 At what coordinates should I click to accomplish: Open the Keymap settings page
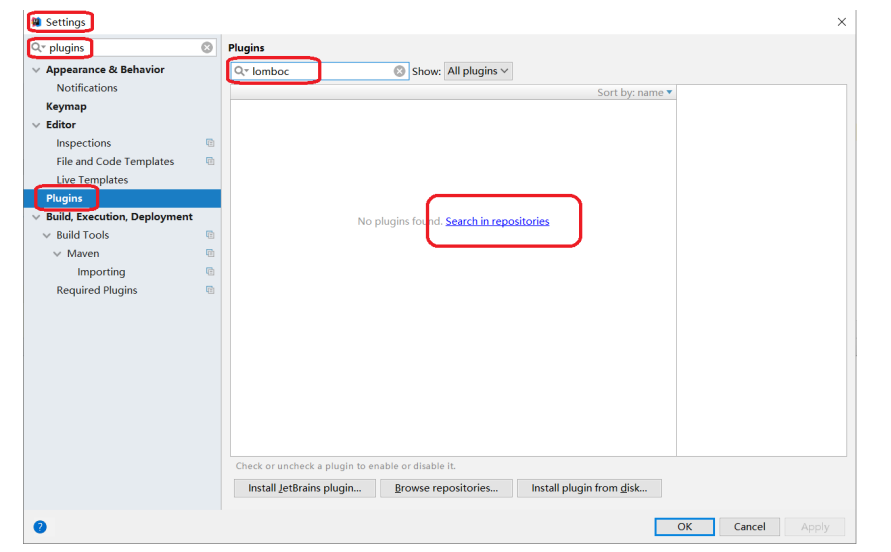(x=66, y=106)
